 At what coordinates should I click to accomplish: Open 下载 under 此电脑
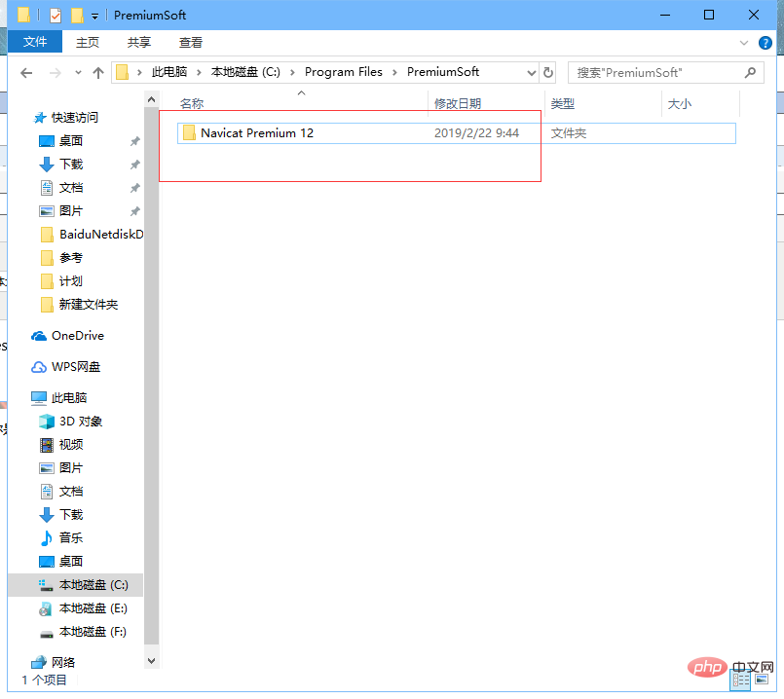(70, 515)
